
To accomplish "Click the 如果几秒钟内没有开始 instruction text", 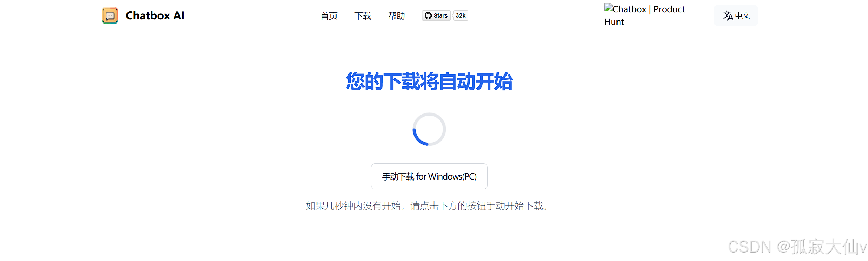I will tap(353, 206).
